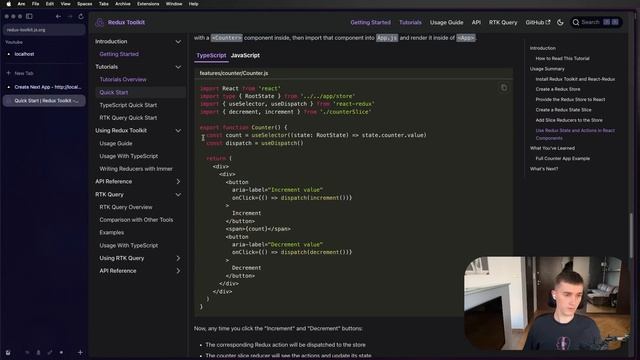
Task: Jump to Full Counter App Example
Action: tap(562, 159)
